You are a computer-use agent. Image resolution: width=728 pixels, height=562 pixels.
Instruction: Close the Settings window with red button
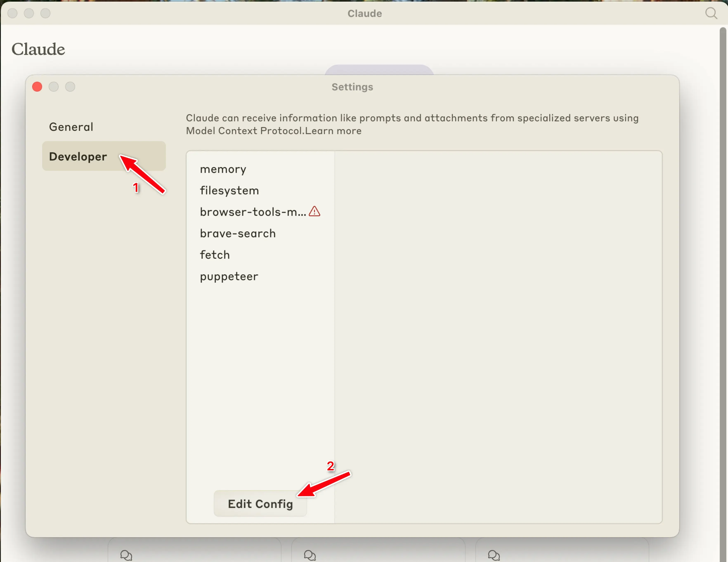coord(37,87)
